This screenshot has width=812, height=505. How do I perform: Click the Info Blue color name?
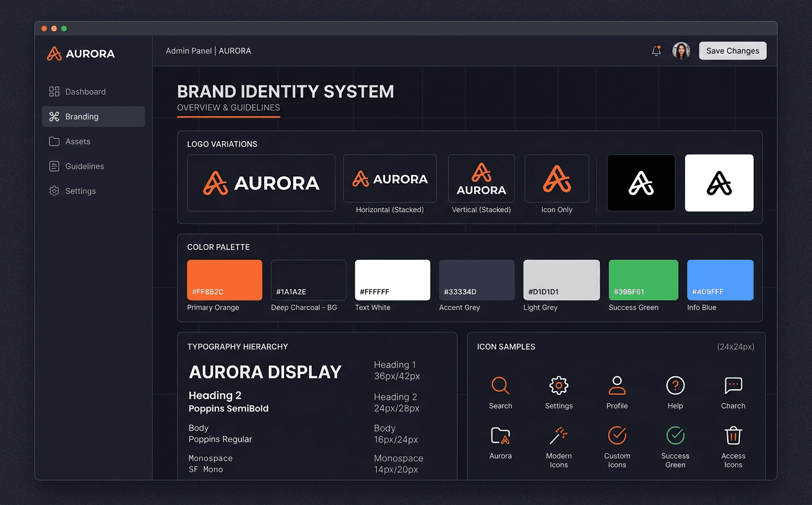click(702, 308)
